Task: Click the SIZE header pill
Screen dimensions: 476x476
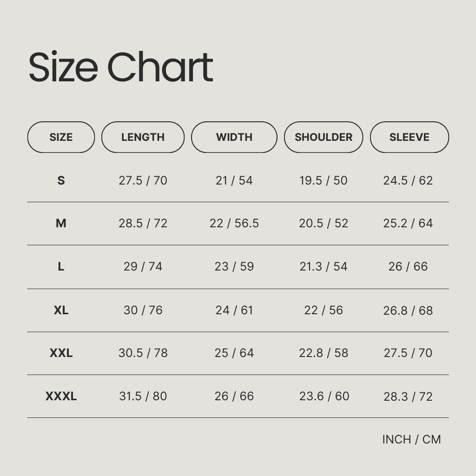Action: tap(61, 137)
